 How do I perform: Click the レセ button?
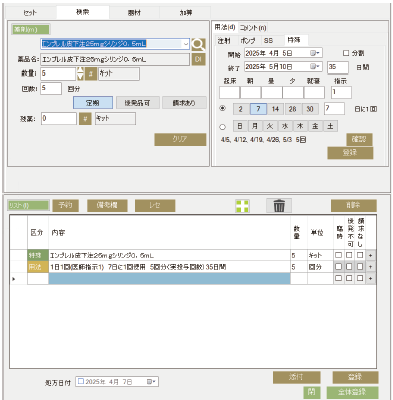click(155, 205)
